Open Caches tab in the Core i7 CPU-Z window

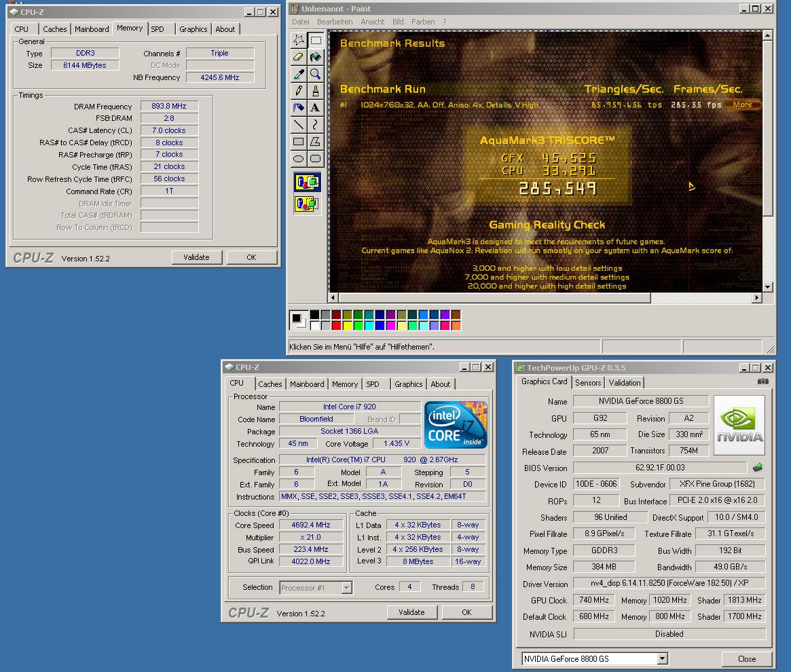point(270,384)
